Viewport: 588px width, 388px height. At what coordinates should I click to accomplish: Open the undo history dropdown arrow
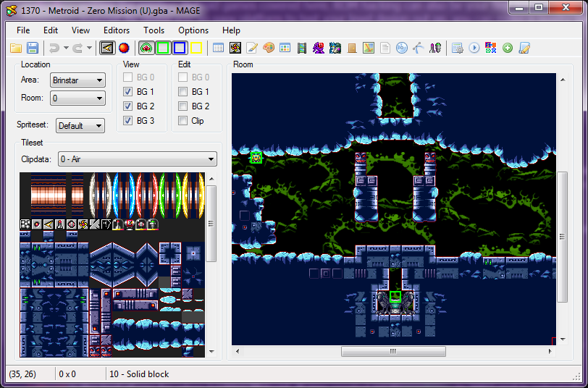pyautogui.click(x=66, y=48)
